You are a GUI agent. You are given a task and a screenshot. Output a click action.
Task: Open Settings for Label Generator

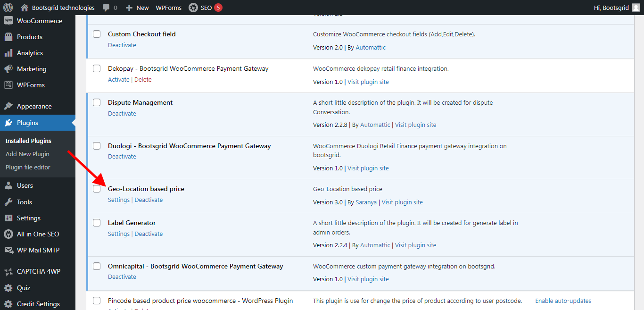(119, 234)
